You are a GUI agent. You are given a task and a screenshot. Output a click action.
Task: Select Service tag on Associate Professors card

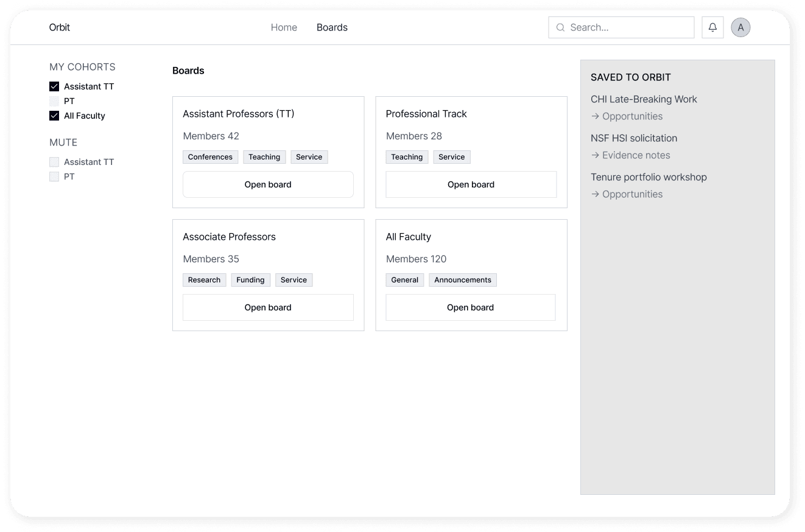[x=294, y=280]
